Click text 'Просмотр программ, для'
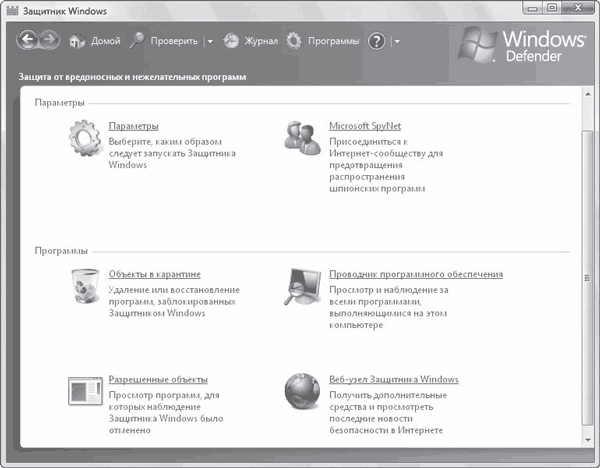This screenshot has height=468, width=600. (164, 395)
